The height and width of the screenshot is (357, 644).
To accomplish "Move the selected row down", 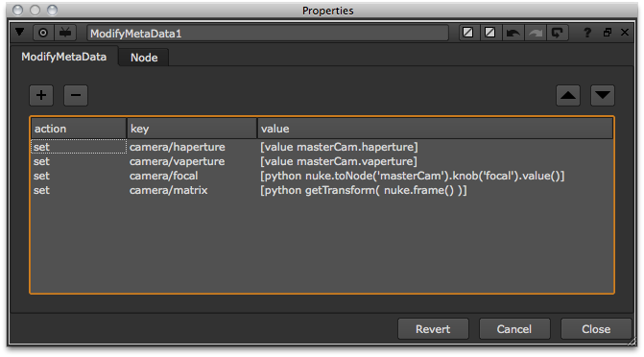I will [x=603, y=96].
